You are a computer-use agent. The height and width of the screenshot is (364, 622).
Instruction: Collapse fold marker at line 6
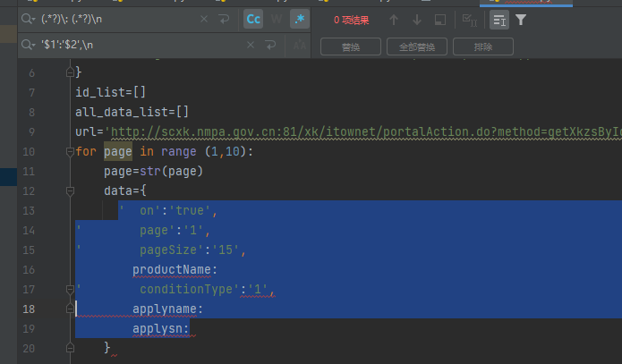(70, 72)
